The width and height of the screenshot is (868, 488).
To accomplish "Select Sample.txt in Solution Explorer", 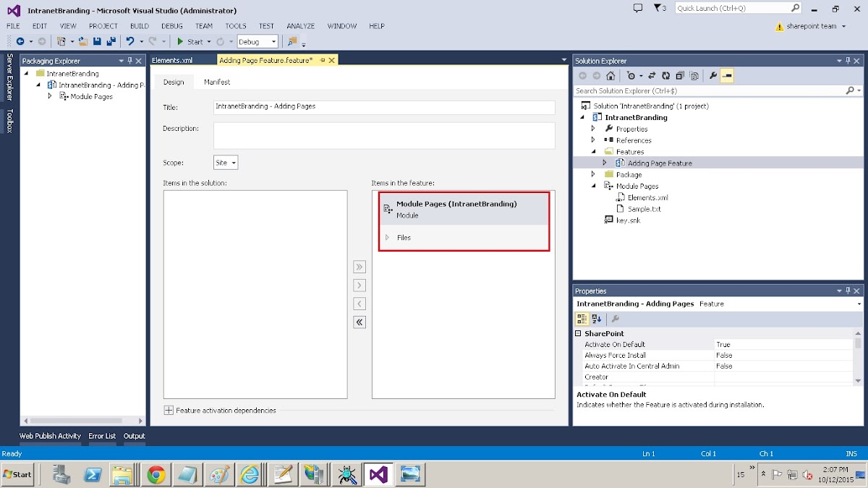I will (644, 209).
